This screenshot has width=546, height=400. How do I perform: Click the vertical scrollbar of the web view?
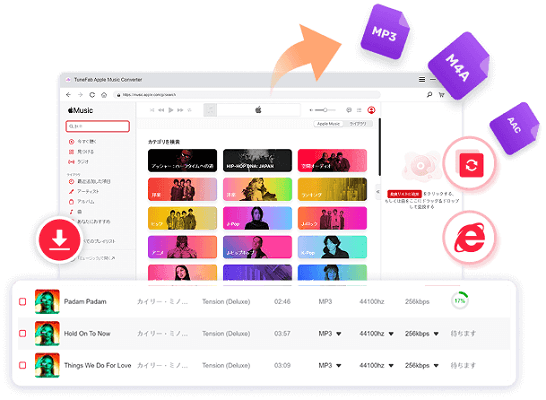point(380,147)
